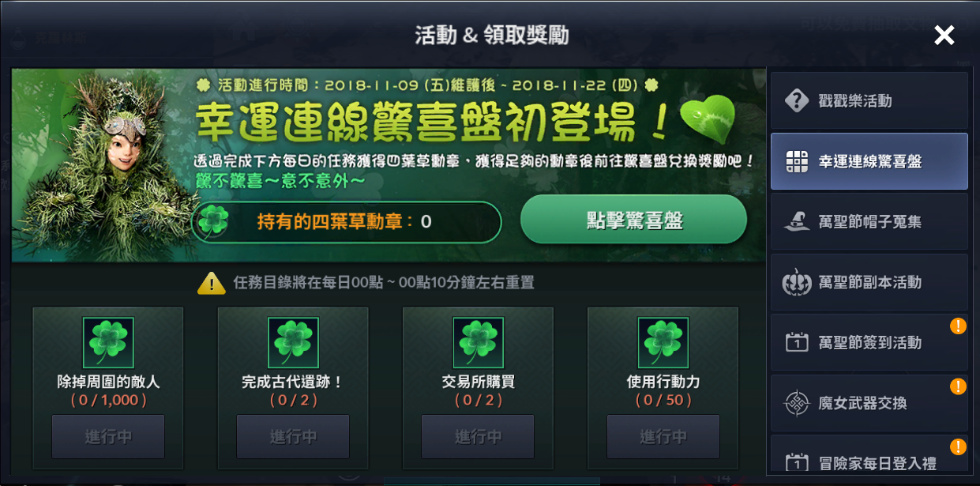Click the four-leaf clover icon above 除掉周圍的敵人
This screenshot has width=980, height=486.
click(108, 343)
